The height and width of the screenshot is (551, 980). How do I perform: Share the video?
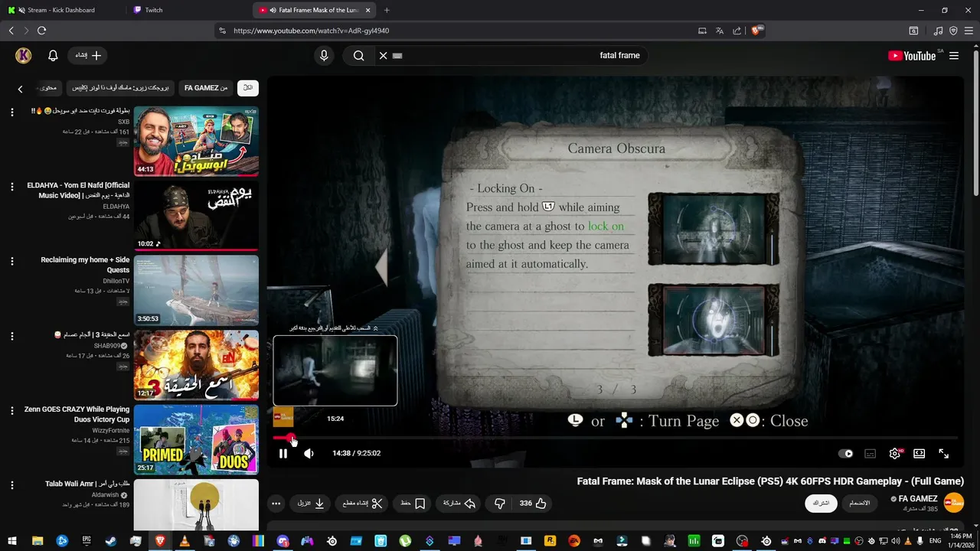point(459,504)
